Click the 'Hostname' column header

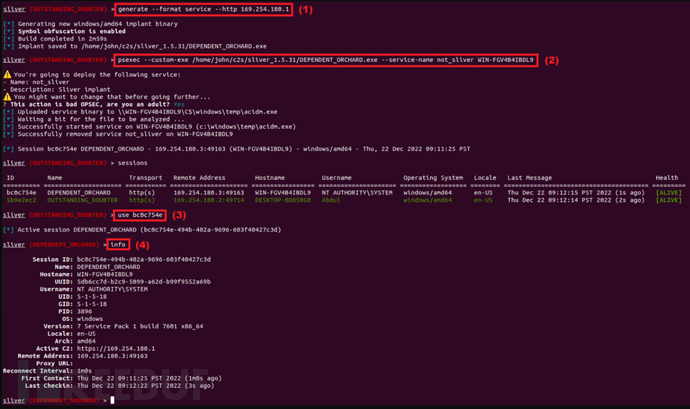pyautogui.click(x=270, y=178)
